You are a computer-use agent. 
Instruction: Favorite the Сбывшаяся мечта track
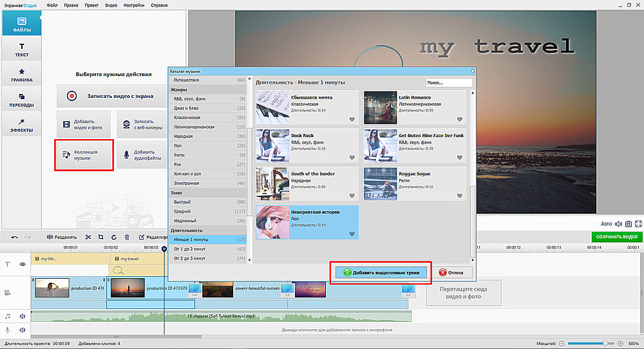(352, 120)
